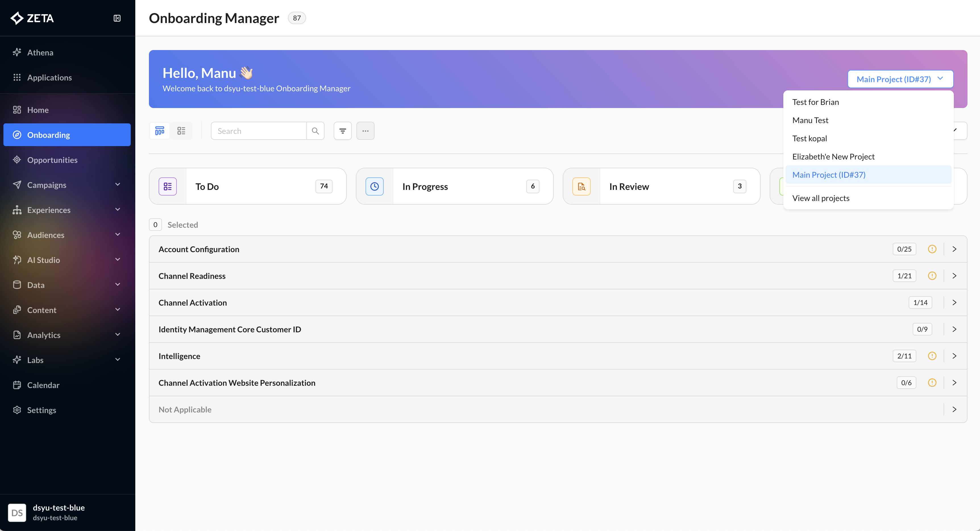Click the In Progress clock icon
Viewport: 980px width, 531px height.
[374, 186]
